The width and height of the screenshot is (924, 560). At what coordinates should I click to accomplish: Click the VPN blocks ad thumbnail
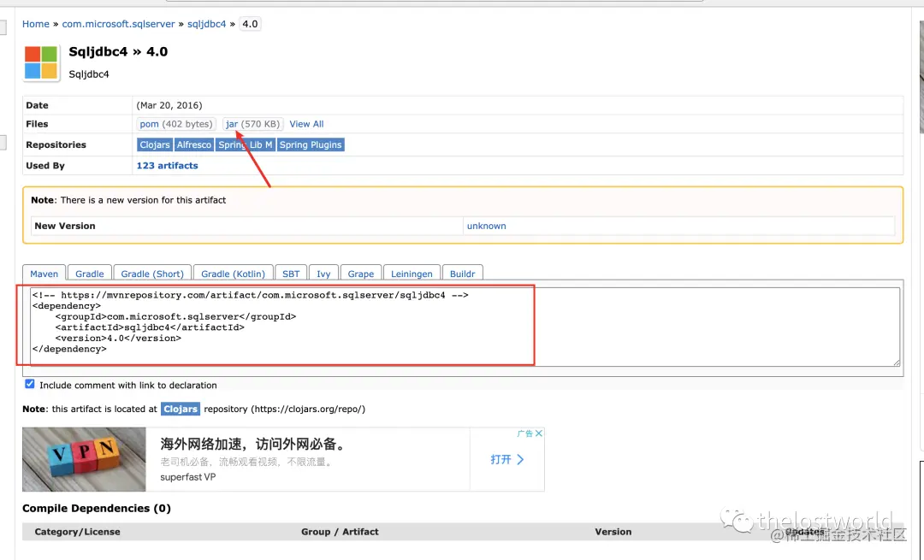pos(84,459)
